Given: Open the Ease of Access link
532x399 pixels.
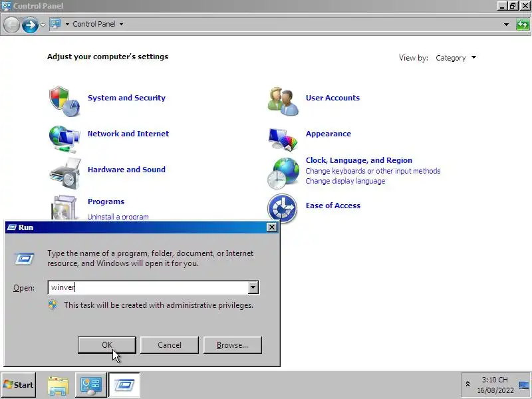Looking at the screenshot, I should tap(333, 205).
